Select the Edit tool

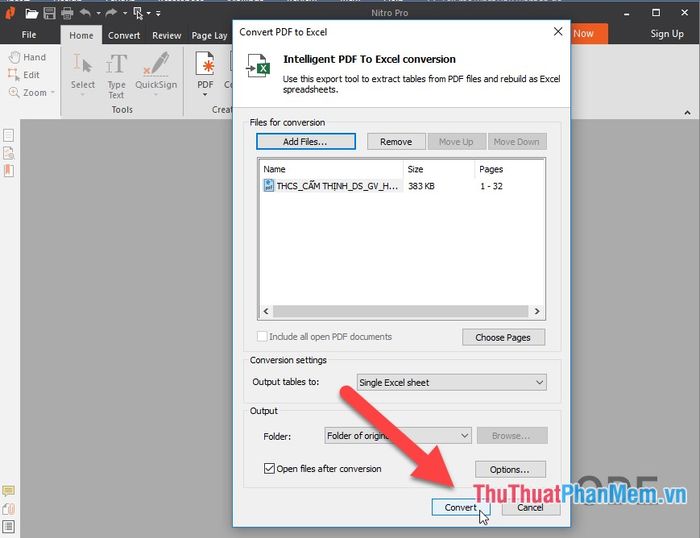[24, 75]
